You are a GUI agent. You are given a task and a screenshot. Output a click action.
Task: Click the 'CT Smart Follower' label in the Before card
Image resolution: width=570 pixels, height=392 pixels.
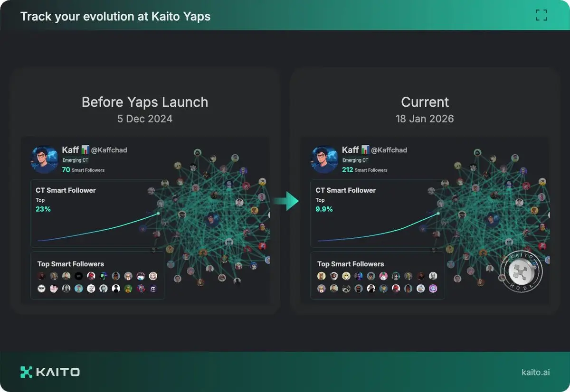(x=66, y=190)
